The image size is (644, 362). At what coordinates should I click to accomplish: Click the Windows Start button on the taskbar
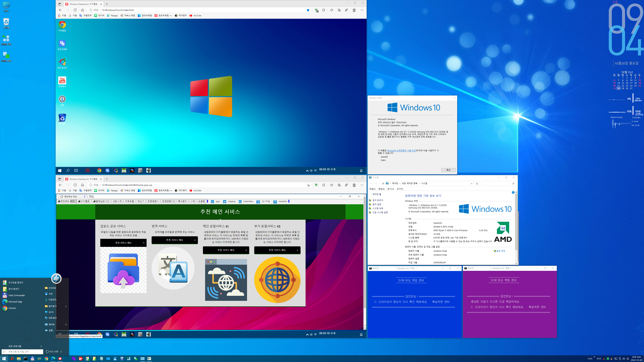pyautogui.click(x=4, y=358)
